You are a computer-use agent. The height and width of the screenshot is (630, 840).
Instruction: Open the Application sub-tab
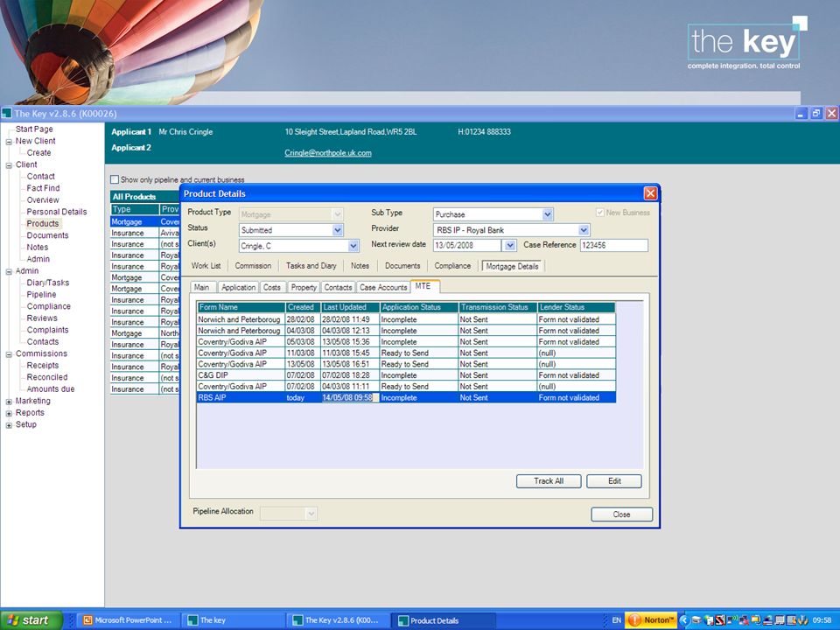(238, 287)
